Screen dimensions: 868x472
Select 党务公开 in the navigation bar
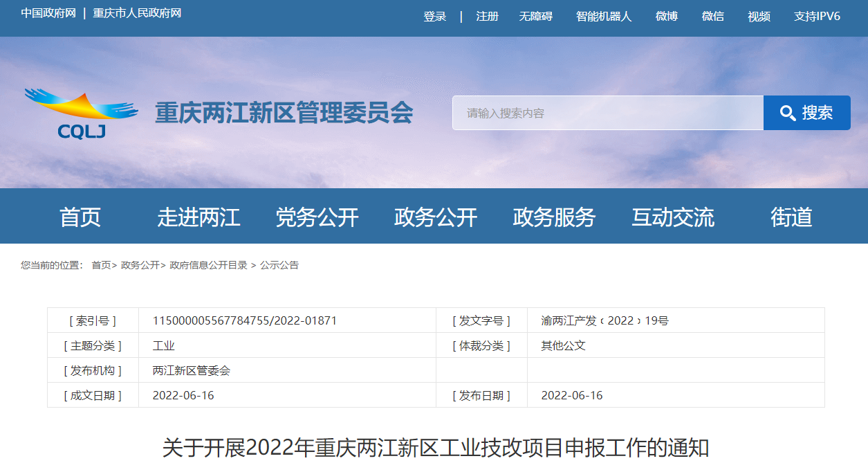pos(317,217)
